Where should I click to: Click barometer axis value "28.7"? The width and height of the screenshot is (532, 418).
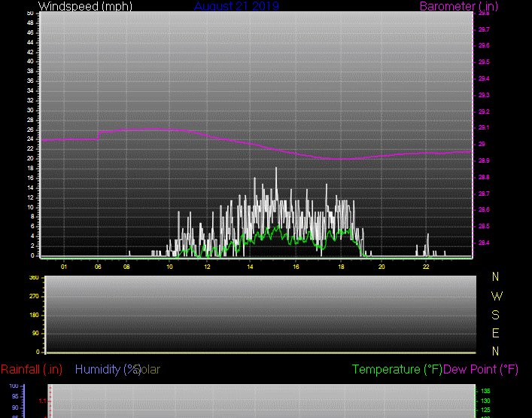click(x=484, y=194)
